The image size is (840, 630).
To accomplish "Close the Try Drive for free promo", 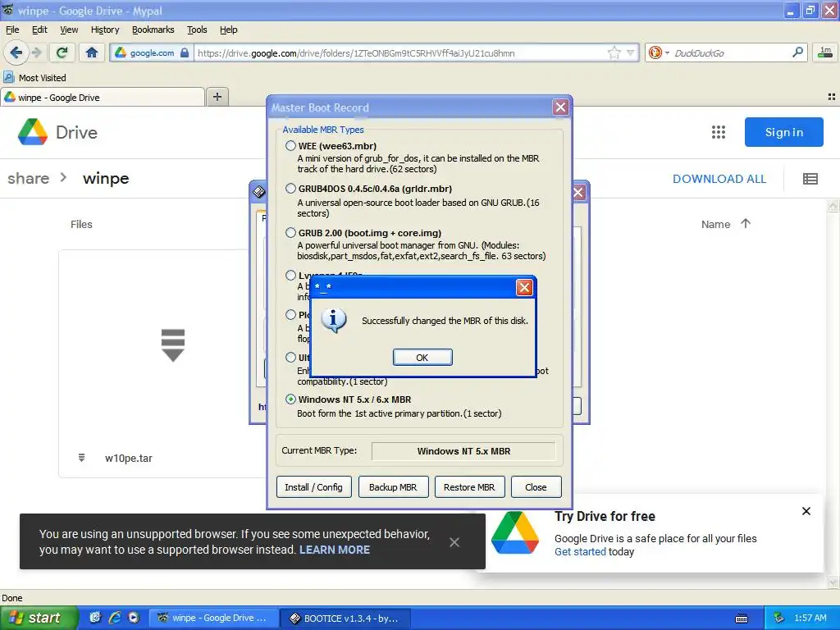I will [806, 511].
